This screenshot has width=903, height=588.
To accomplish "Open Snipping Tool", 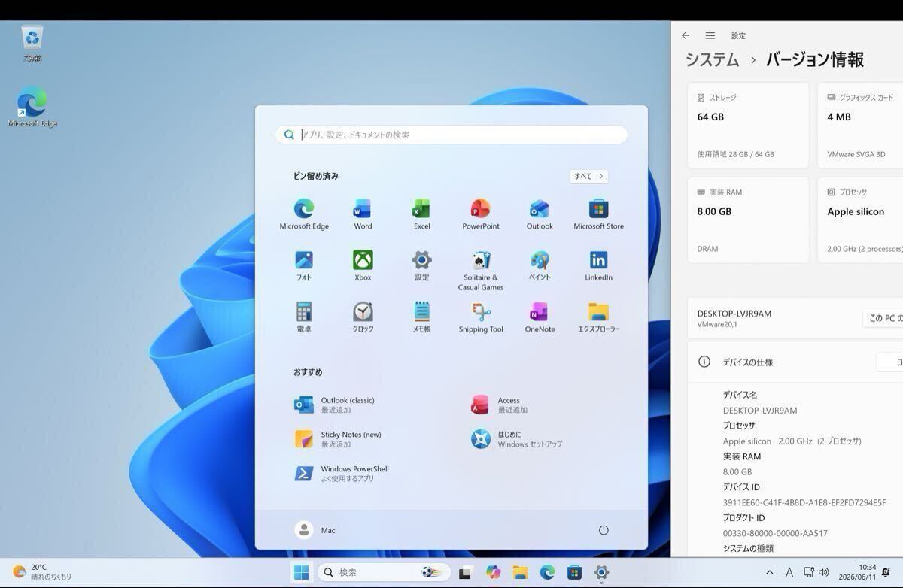I will point(481,317).
